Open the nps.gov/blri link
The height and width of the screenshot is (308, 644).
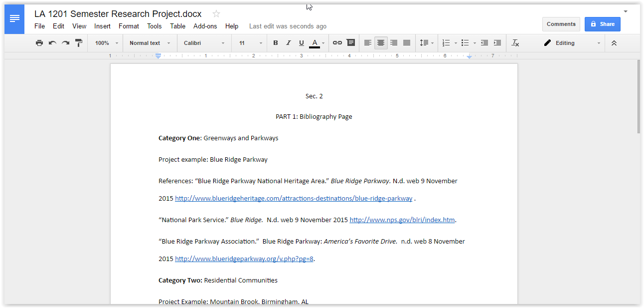(x=402, y=220)
